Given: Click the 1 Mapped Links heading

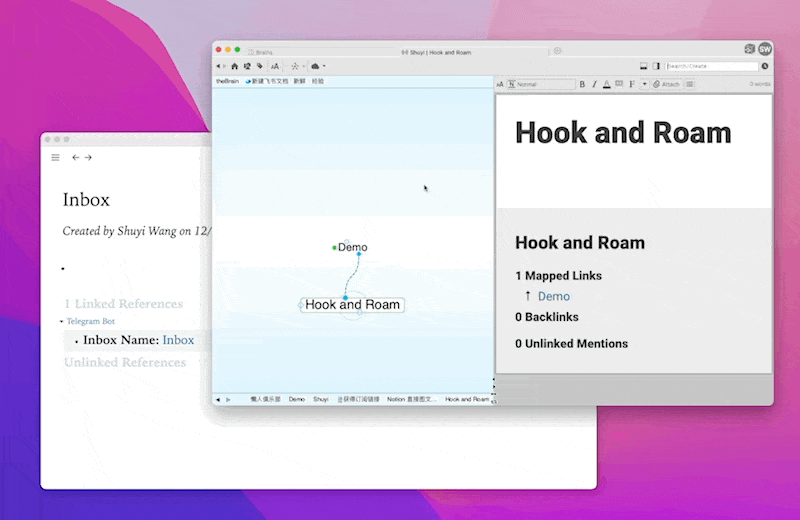Looking at the screenshot, I should pyautogui.click(x=558, y=276).
